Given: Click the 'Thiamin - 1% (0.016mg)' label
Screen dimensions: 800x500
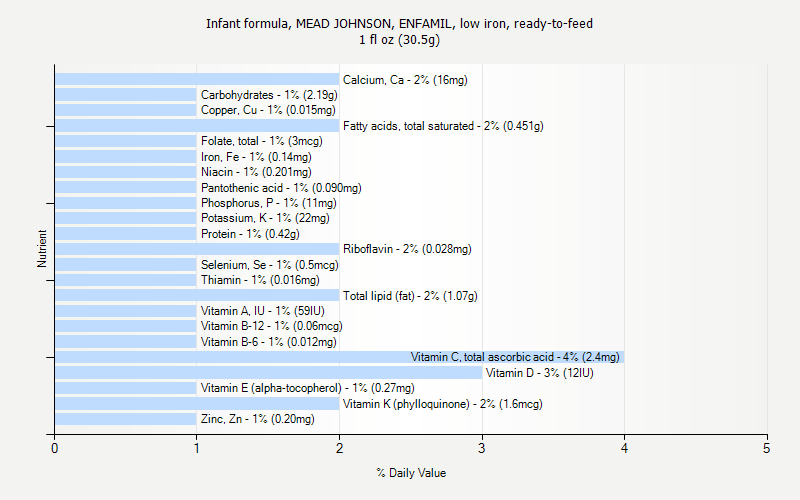Looking at the screenshot, I should click(260, 280).
